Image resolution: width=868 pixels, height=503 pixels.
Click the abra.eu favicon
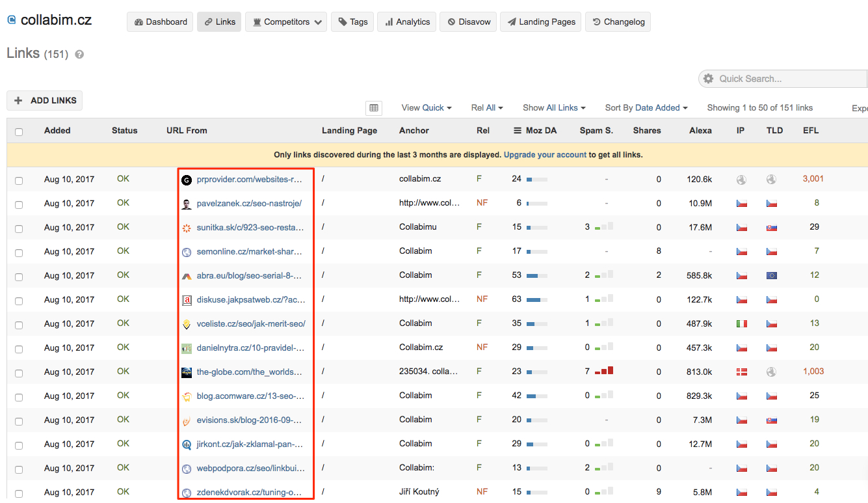click(x=187, y=276)
